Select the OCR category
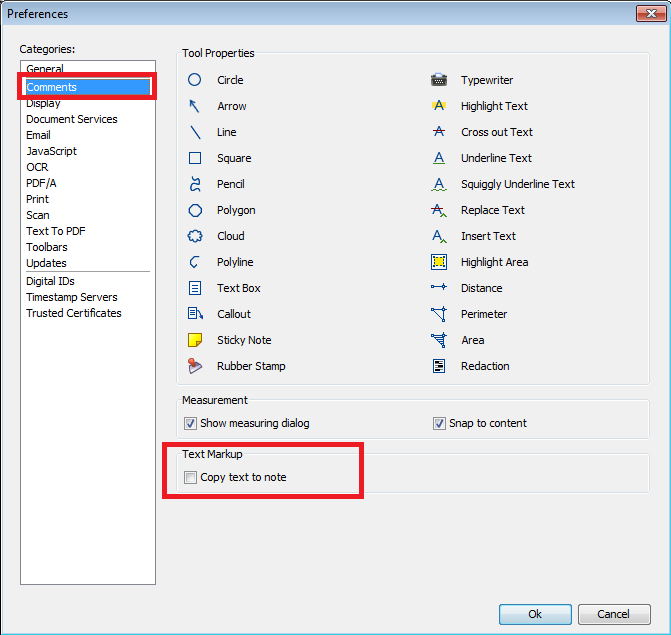671x635 pixels. tap(37, 167)
